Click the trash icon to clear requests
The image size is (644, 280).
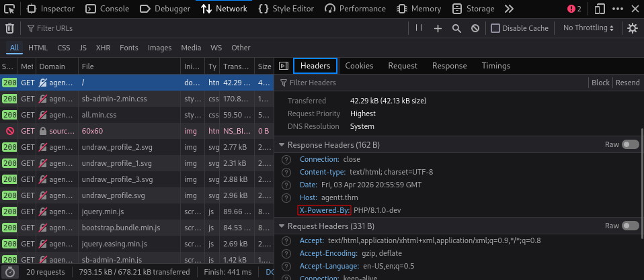coord(9,28)
